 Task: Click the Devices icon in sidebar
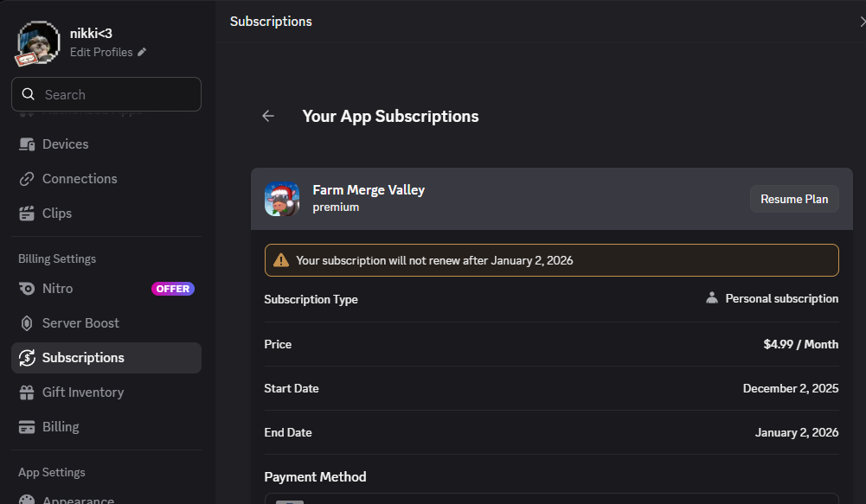pyautogui.click(x=27, y=144)
